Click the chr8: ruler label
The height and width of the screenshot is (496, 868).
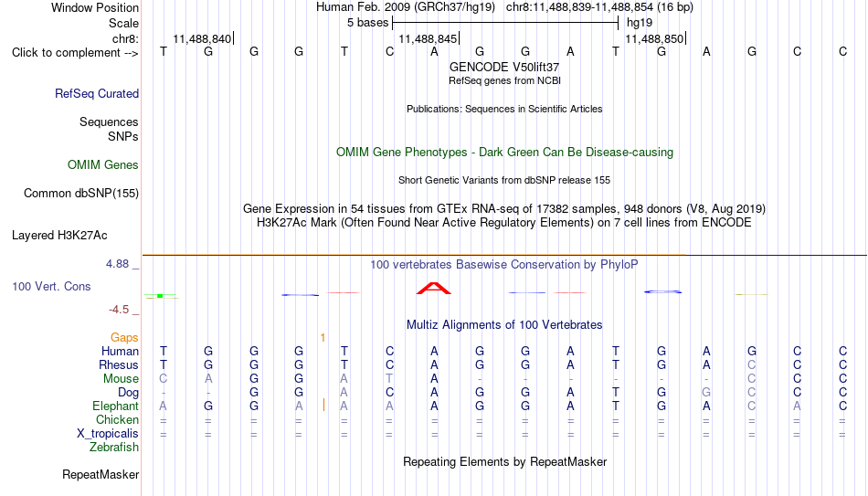click(126, 38)
